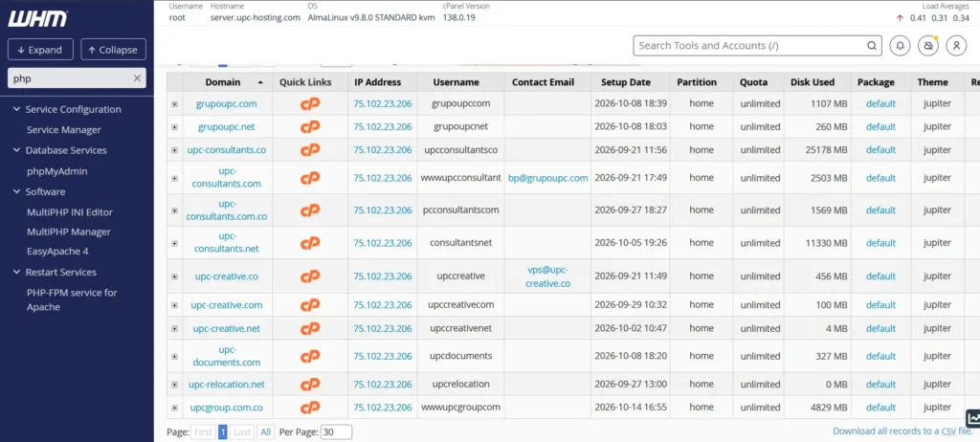980x442 pixels.
Task: Open default package link for grupoupc.com
Action: pyautogui.click(x=880, y=103)
